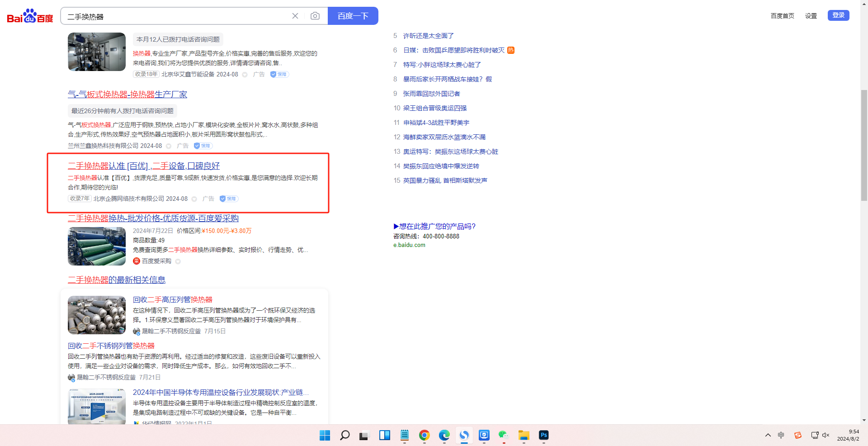
Task: Click the 登录 login button
Action: coord(838,15)
